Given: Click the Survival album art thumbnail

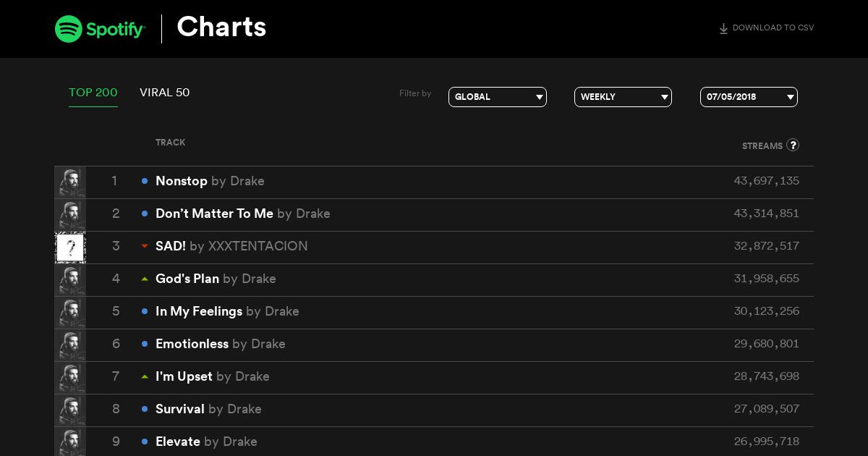Looking at the screenshot, I should (70, 410).
